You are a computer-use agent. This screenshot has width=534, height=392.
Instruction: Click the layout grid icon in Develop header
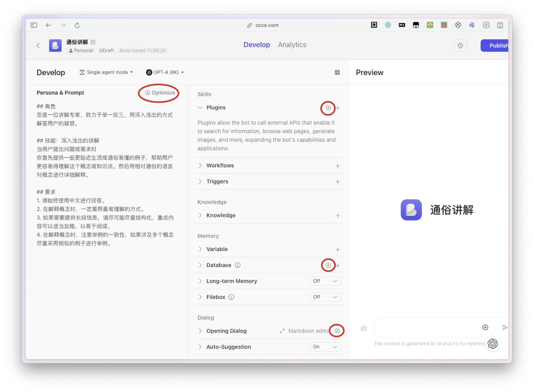coord(337,72)
